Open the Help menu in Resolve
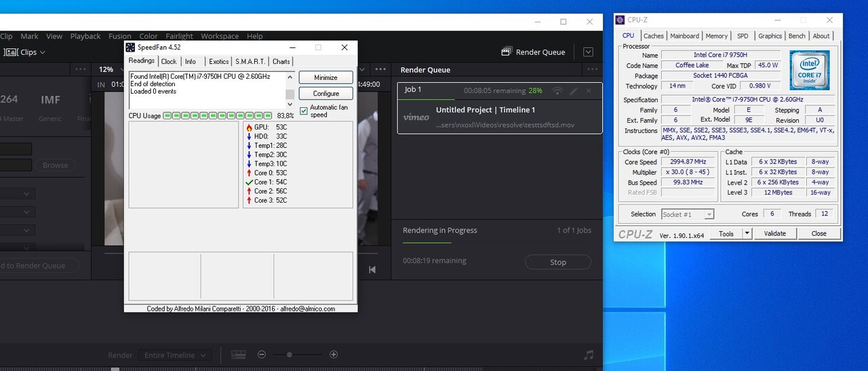The height and width of the screenshot is (371, 868). coord(255,36)
